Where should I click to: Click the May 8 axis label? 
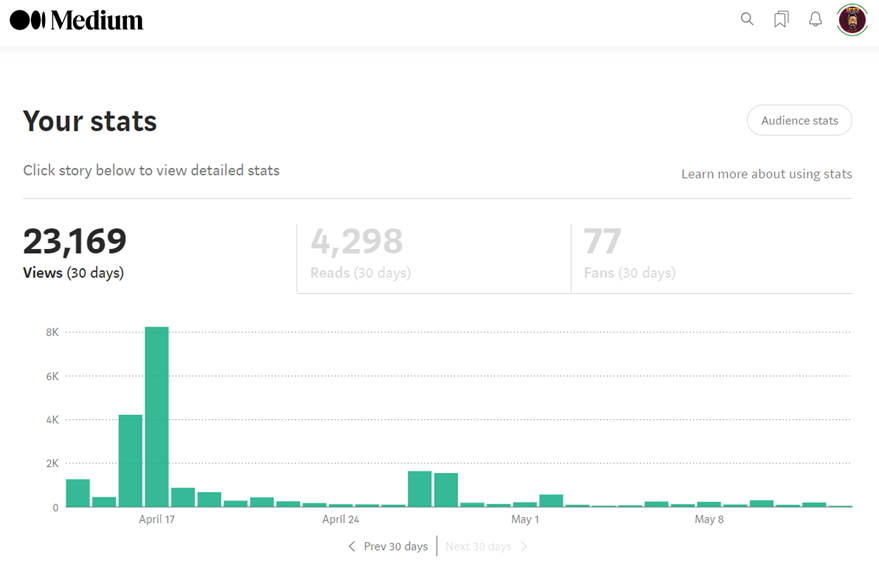pyautogui.click(x=709, y=519)
